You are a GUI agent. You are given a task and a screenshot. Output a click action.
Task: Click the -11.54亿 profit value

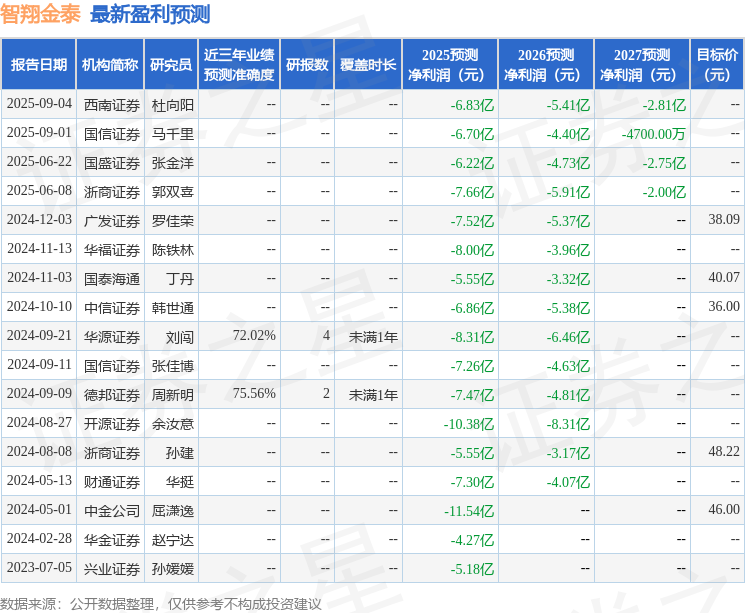tap(469, 511)
